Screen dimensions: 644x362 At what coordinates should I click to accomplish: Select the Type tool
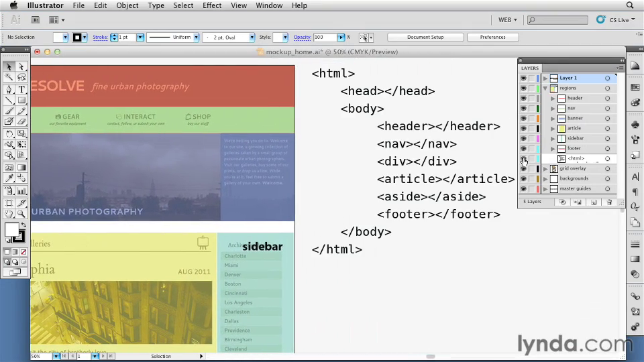[21, 89]
